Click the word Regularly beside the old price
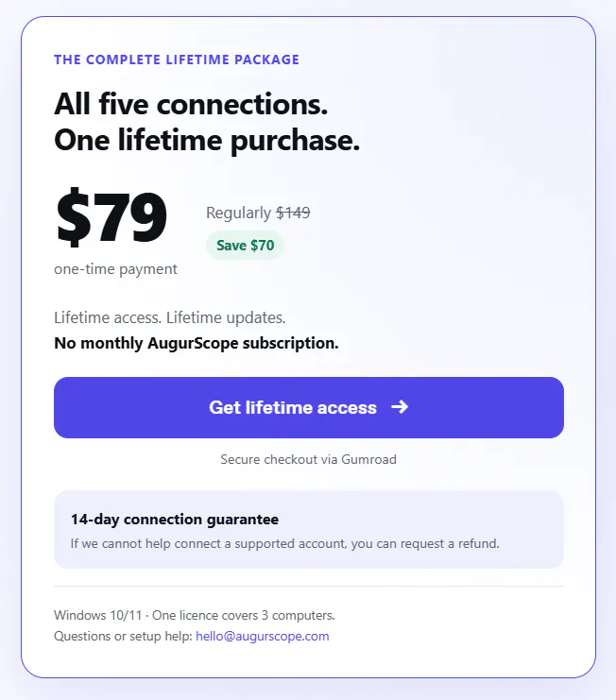The image size is (616, 700). pos(238,213)
